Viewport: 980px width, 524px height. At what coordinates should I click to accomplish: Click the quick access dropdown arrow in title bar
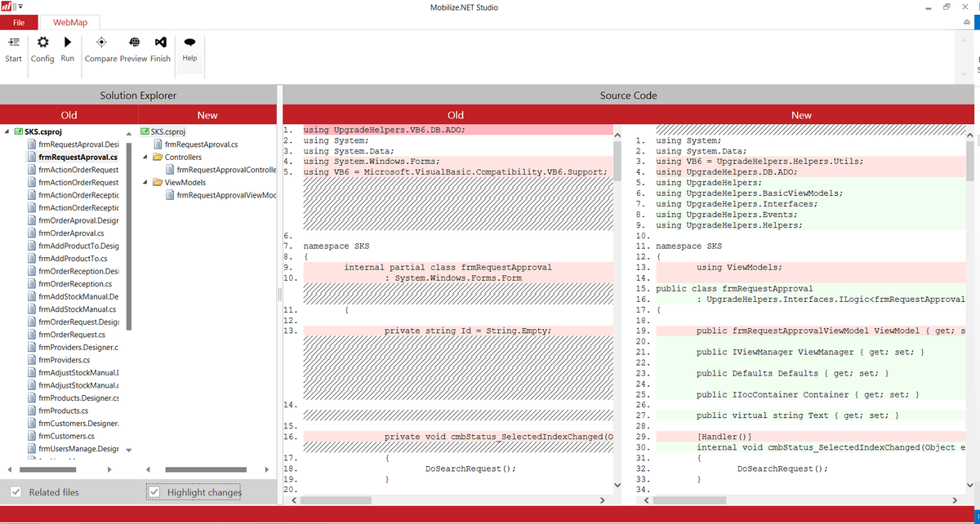21,7
